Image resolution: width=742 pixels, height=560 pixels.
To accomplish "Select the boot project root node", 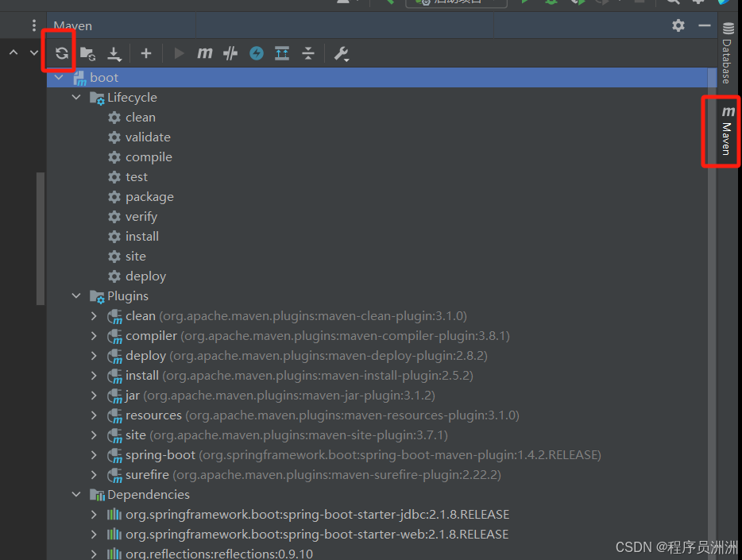I will (103, 78).
